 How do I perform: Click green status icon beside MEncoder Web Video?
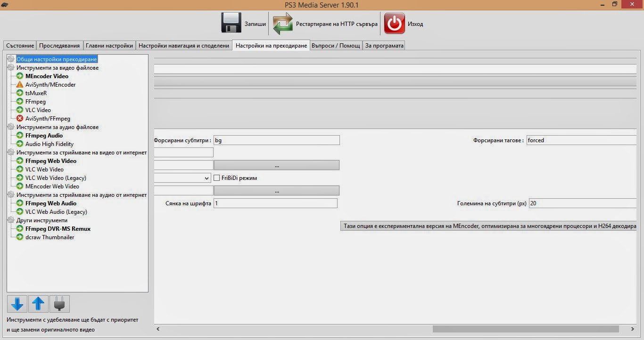pos(20,186)
